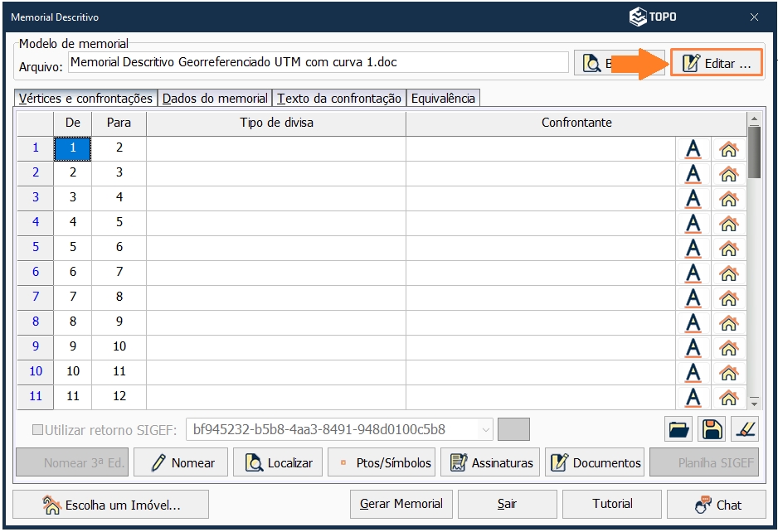The image size is (778, 532).
Task: Click the "A" icon on row 10
Action: pyautogui.click(x=693, y=371)
